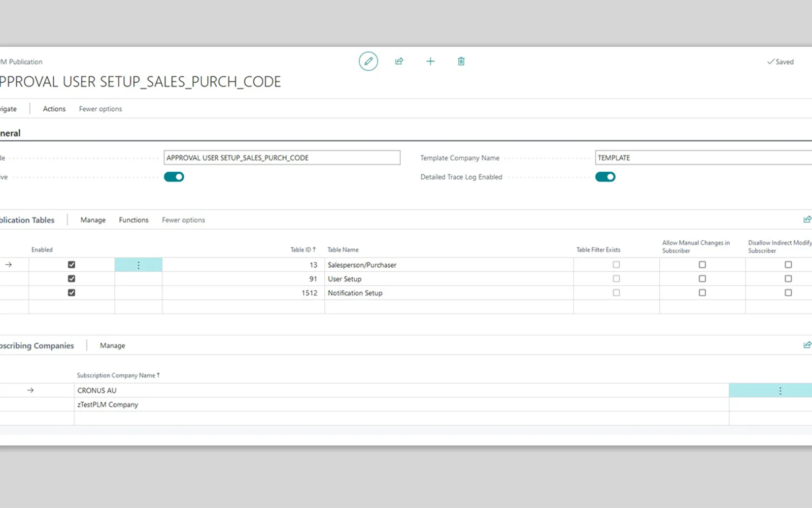Check Disallow Indirect Modify for User Setup
The height and width of the screenshot is (508, 812).
coord(788,278)
